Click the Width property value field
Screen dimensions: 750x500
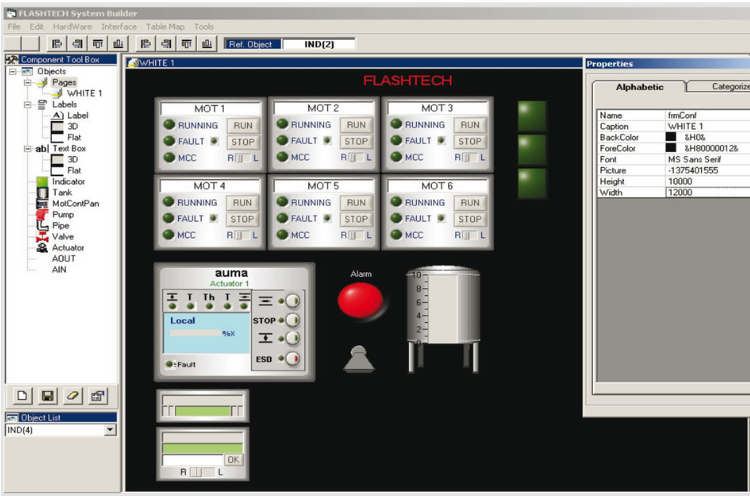click(705, 192)
